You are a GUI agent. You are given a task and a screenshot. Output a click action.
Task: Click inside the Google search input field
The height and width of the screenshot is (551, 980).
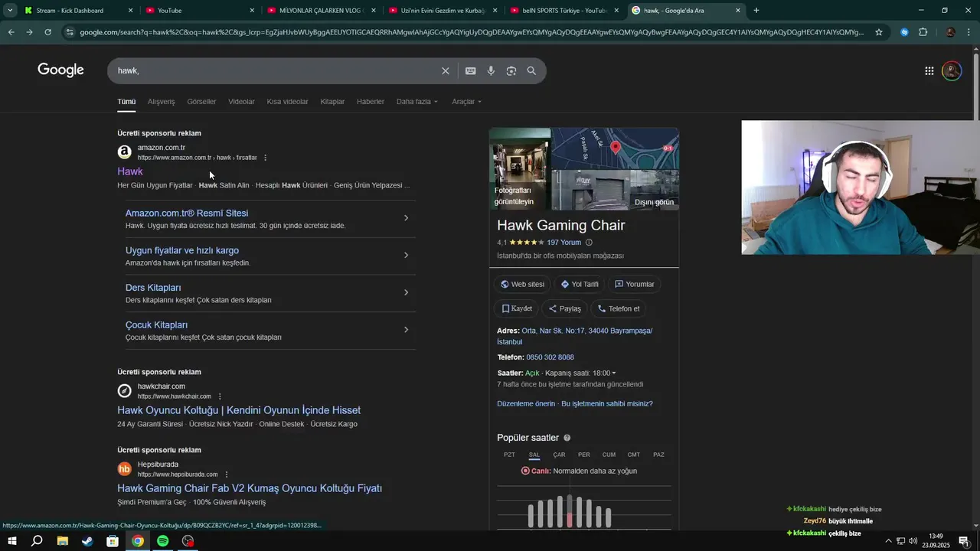point(276,70)
